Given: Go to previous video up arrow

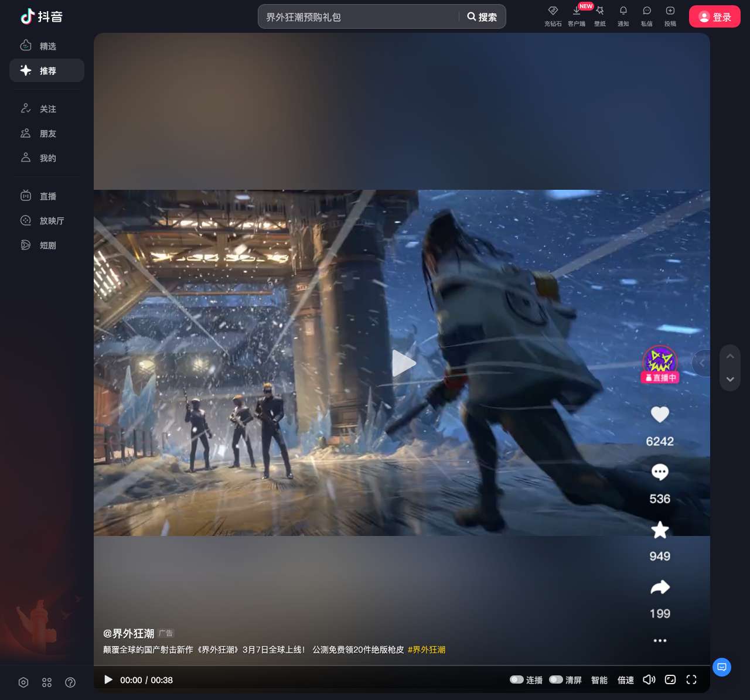Looking at the screenshot, I should click(x=730, y=356).
